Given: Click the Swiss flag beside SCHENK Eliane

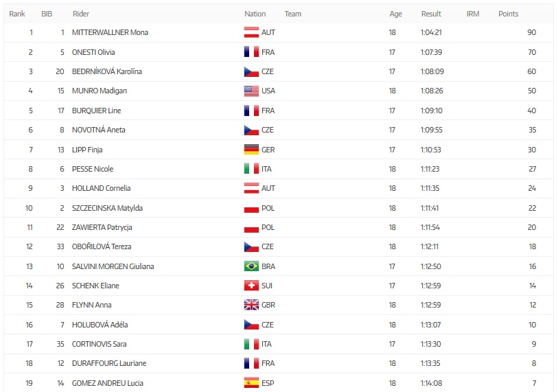Looking at the screenshot, I should (x=251, y=286).
